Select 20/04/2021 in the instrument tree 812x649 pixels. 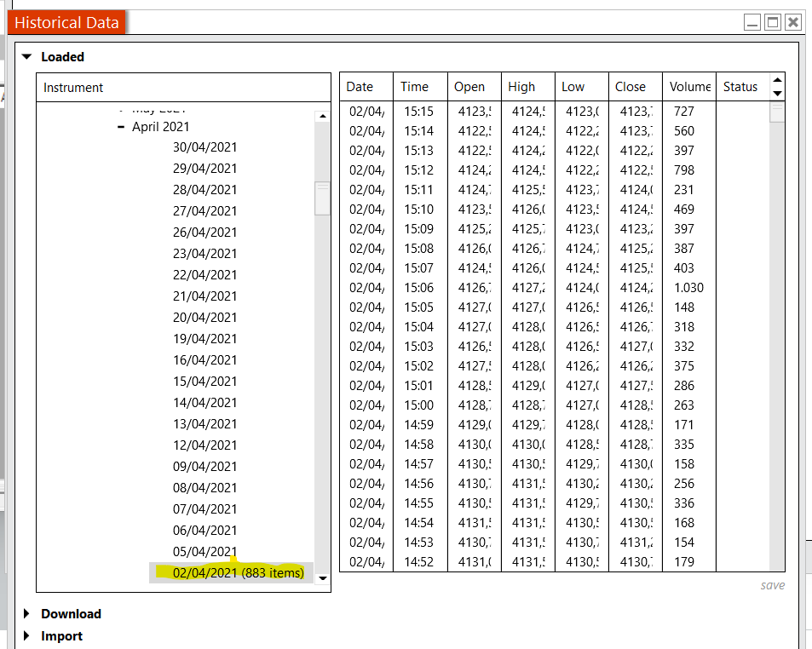pos(204,317)
